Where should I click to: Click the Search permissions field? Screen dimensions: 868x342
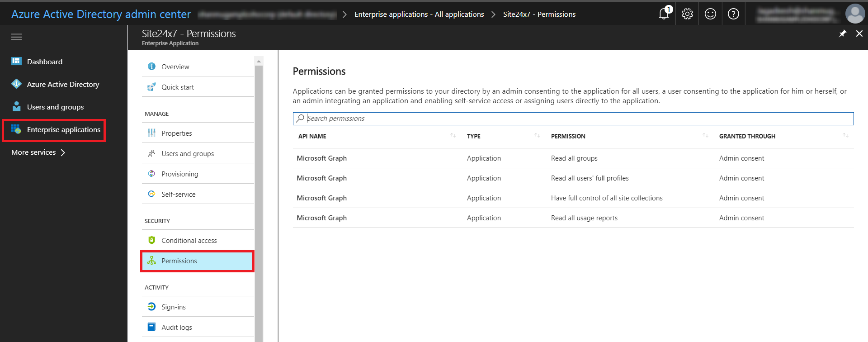(x=573, y=119)
